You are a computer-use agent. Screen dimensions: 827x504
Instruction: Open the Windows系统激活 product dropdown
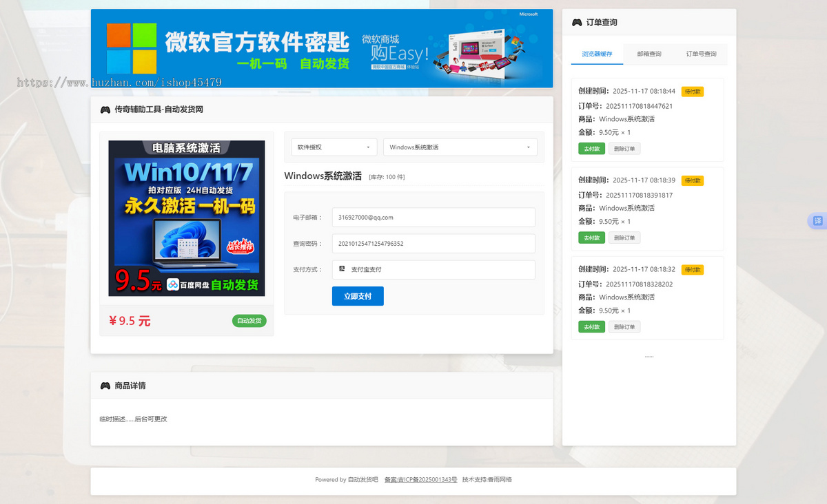click(460, 147)
